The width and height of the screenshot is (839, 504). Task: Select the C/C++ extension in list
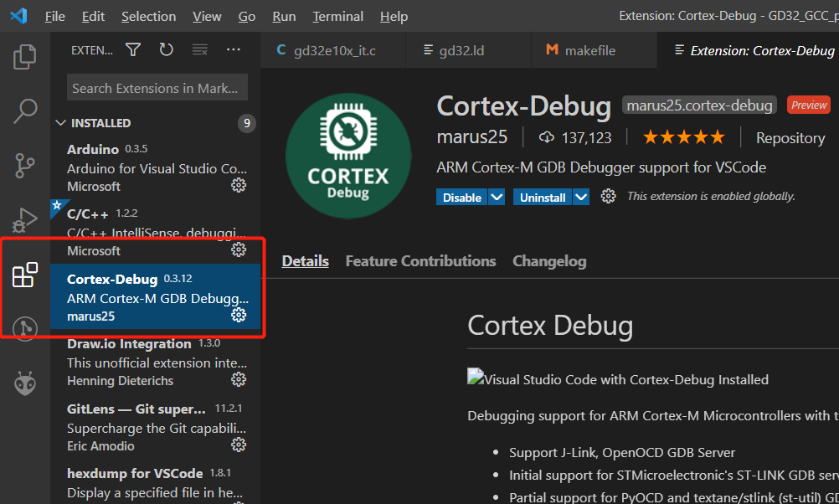(x=155, y=231)
